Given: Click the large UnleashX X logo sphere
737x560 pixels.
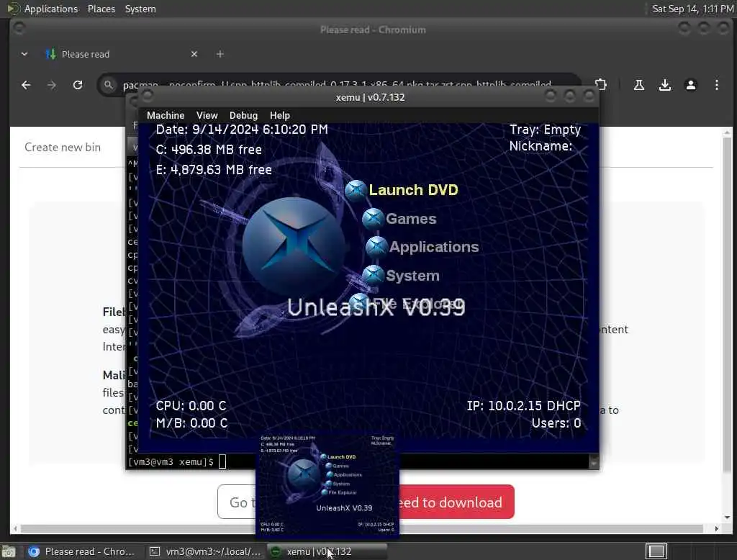Looking at the screenshot, I should (294, 246).
